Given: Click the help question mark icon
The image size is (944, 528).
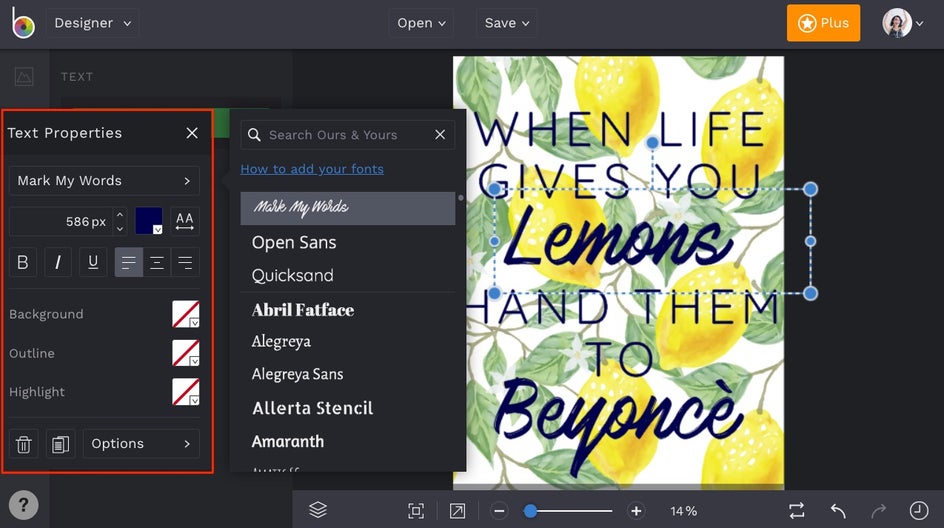Looking at the screenshot, I should (23, 505).
